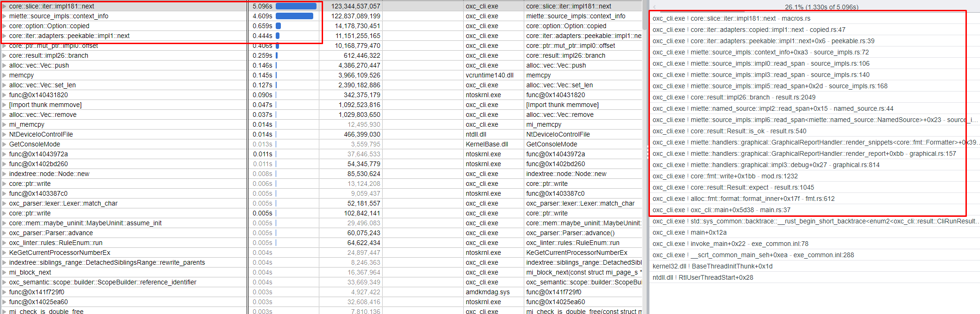Click the blue CPU bar next to 5.096s
The height and width of the screenshot is (314, 980).
point(296,6)
